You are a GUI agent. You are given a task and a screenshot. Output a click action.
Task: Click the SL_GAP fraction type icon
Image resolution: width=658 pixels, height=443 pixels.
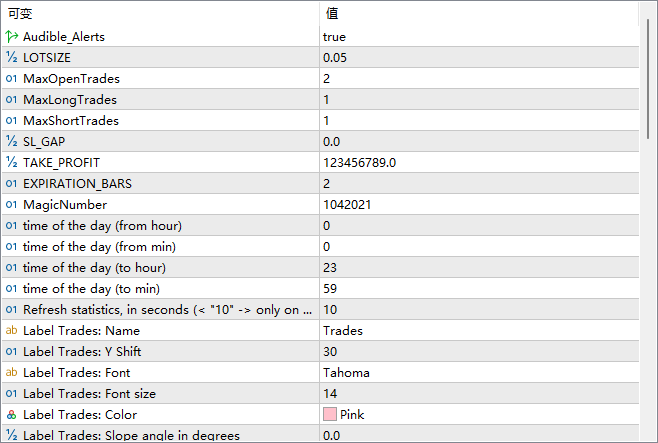[x=12, y=141]
